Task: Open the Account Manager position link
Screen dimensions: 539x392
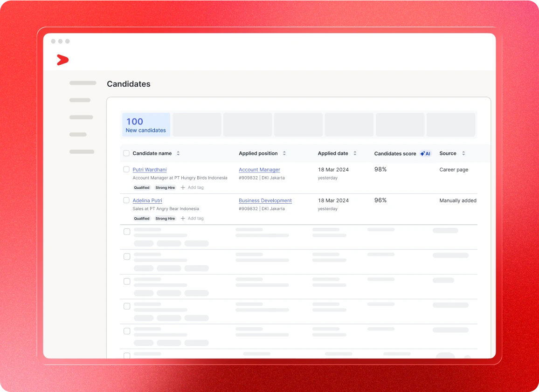Action: click(259, 170)
